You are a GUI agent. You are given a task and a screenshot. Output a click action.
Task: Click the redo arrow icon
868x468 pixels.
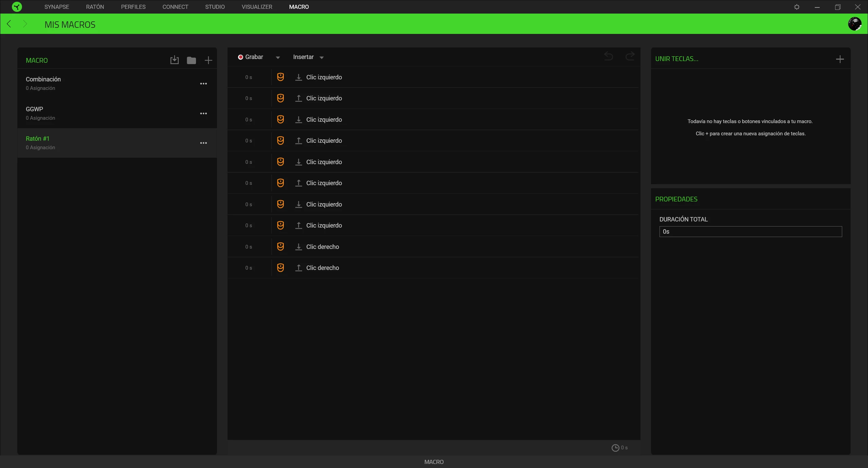[x=630, y=56]
